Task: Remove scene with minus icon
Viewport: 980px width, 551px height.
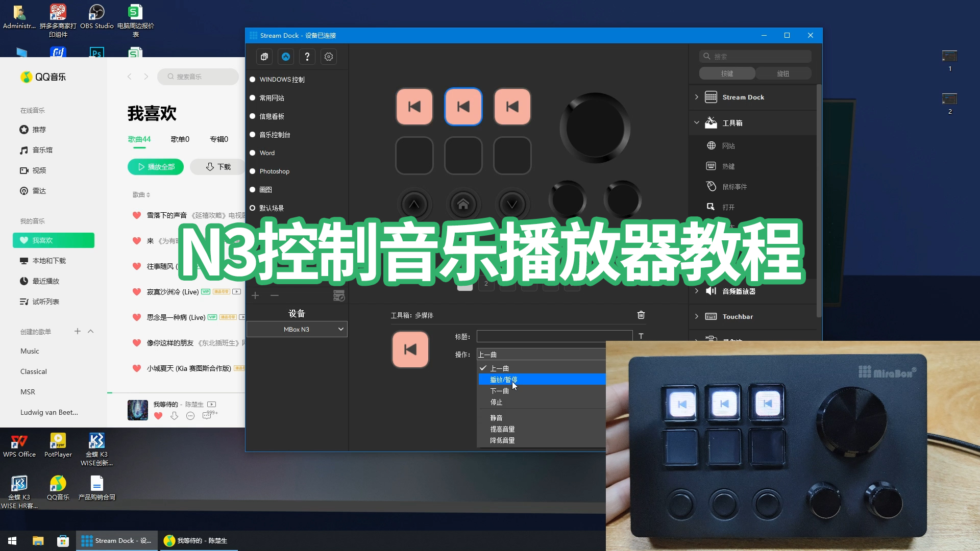Action: tap(275, 295)
